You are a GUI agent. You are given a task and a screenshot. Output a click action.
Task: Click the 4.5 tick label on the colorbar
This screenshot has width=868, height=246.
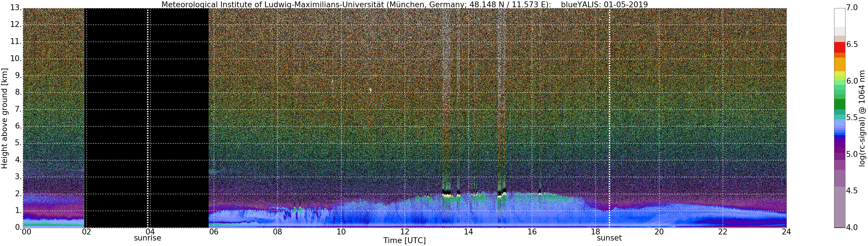pos(852,191)
